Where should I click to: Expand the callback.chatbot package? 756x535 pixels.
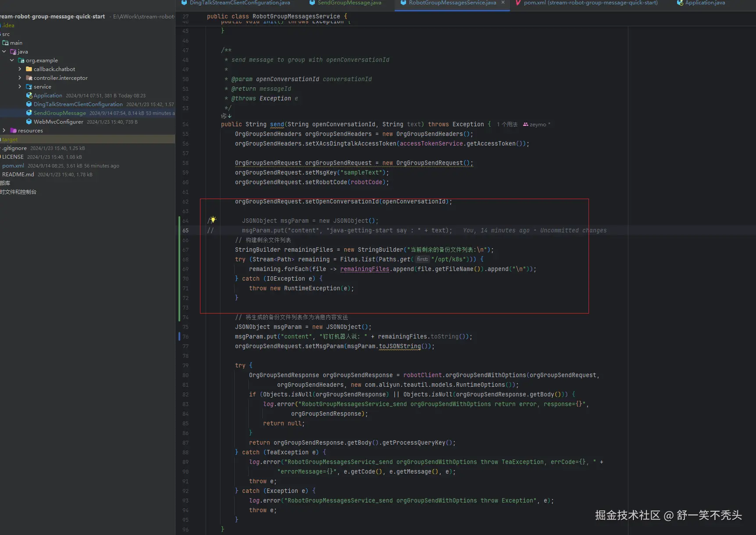pos(20,69)
